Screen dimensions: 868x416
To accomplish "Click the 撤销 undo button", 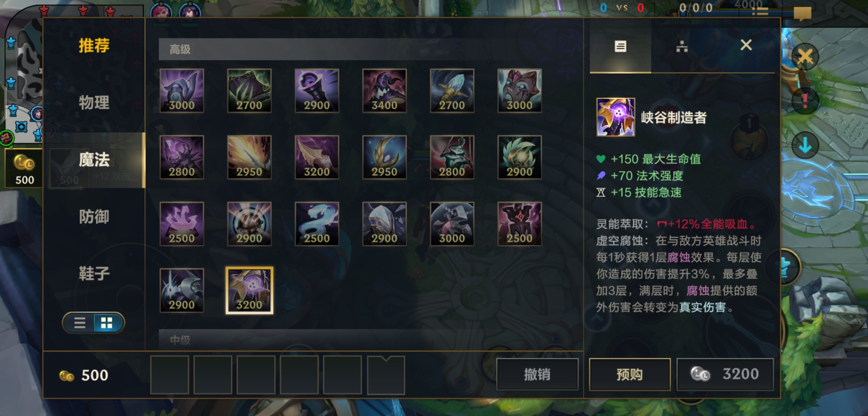I will point(537,374).
